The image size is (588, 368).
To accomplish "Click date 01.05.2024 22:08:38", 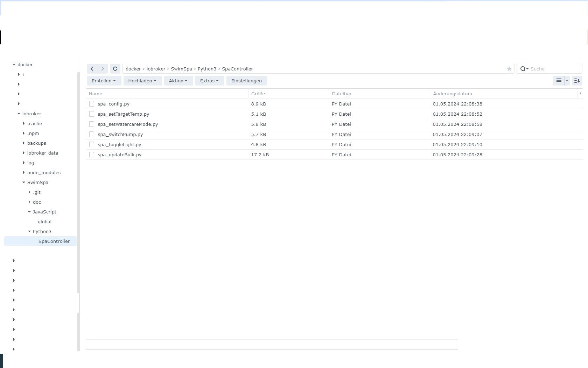I will [x=457, y=104].
